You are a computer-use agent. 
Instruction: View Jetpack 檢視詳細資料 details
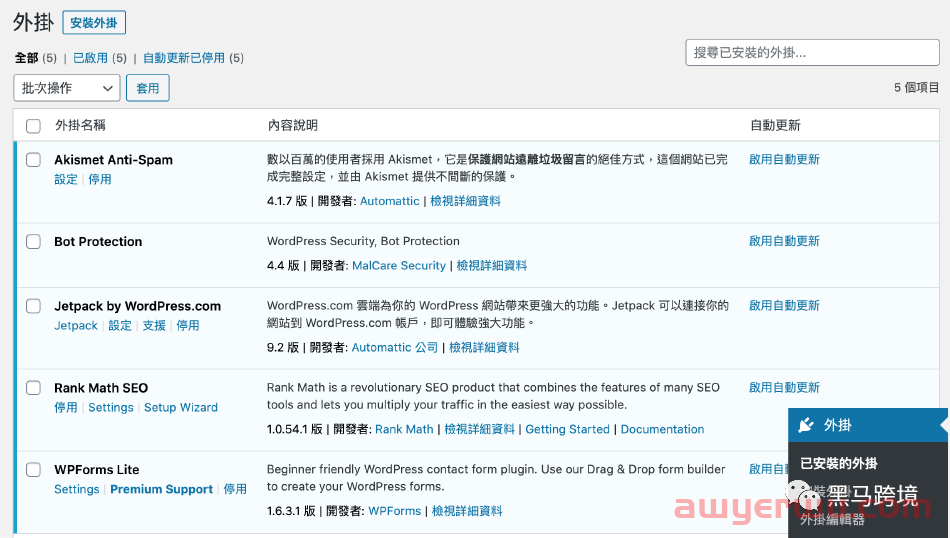[x=484, y=347]
